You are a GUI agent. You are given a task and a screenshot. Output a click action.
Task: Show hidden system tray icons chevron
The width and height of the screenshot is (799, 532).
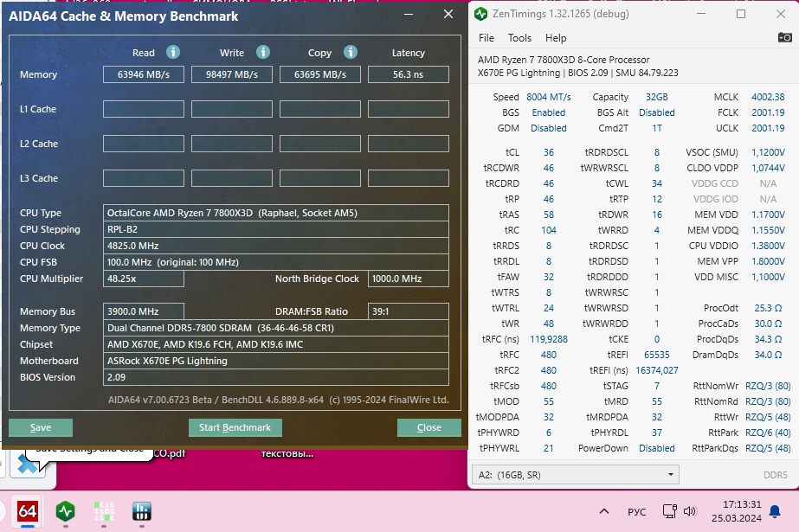[604, 511]
